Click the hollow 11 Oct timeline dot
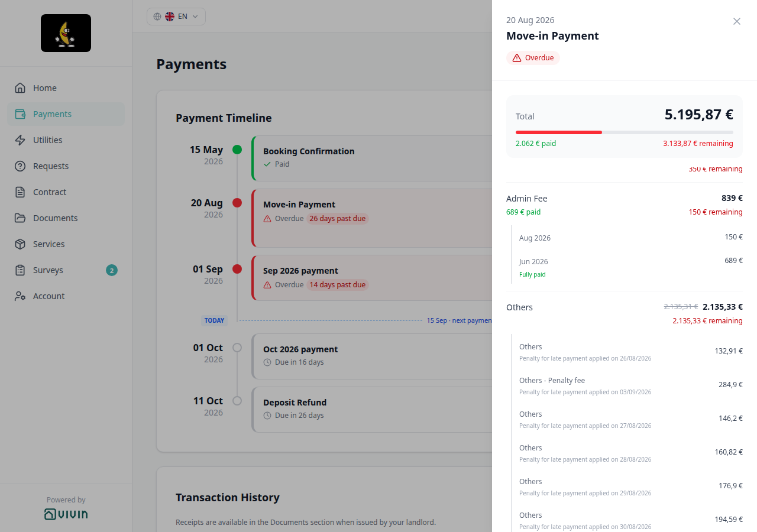This screenshot has height=532, width=757. [x=237, y=401]
